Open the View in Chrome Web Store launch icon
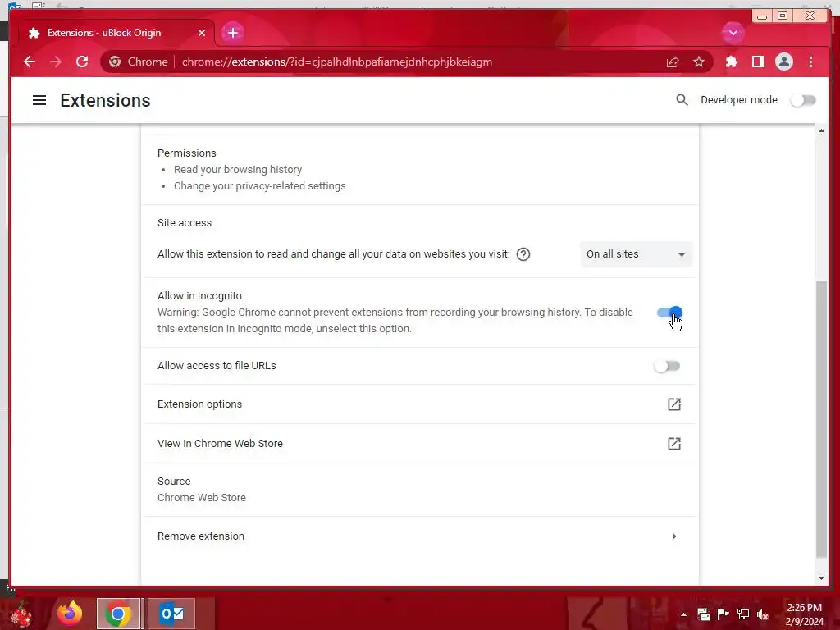The width and height of the screenshot is (840, 630). click(674, 444)
